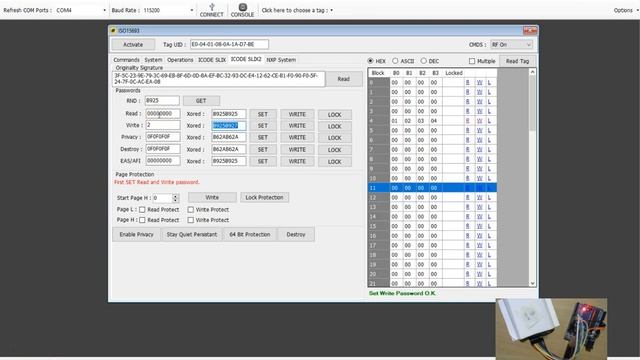
Task: Click into the Tag UID field
Action: [229, 44]
